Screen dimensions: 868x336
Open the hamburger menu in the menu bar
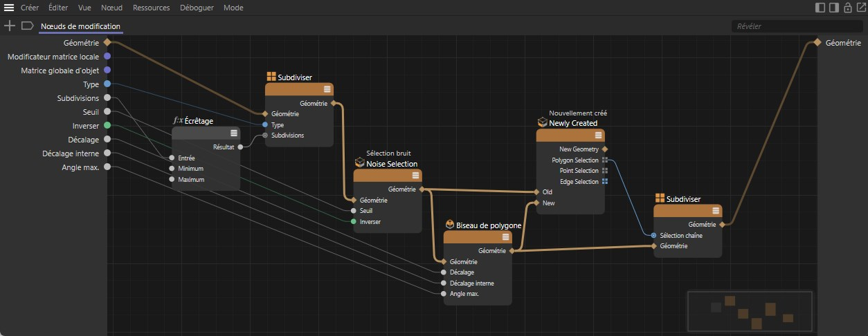(x=9, y=8)
